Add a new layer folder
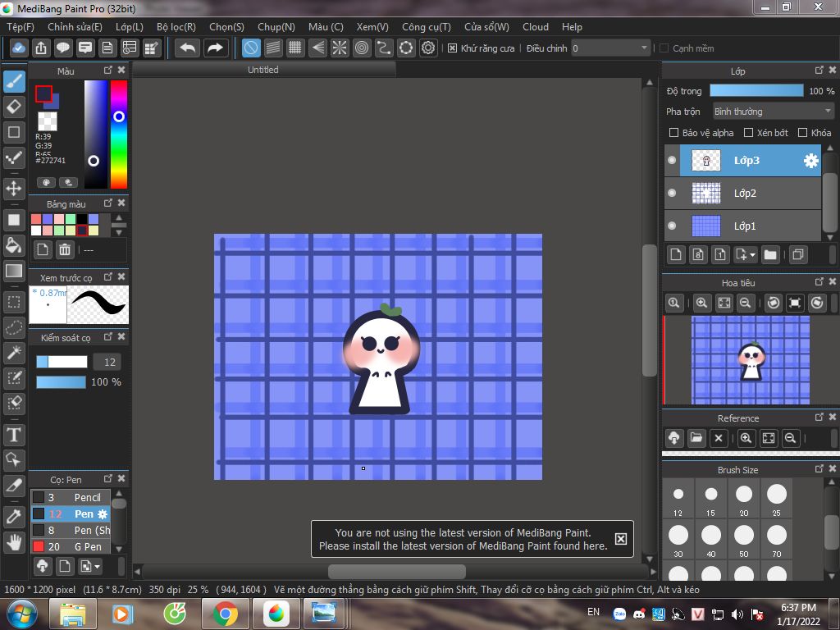Viewport: 840px width, 630px height. tap(770, 255)
